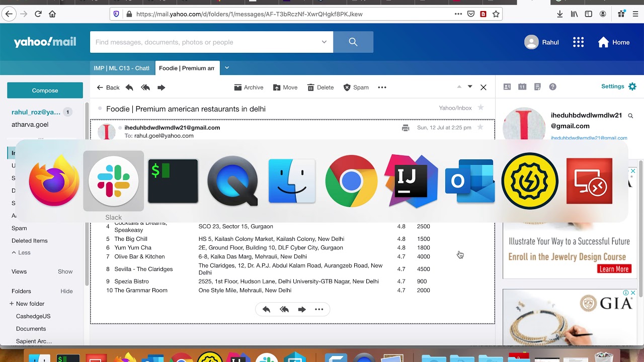Image resolution: width=644 pixels, height=362 pixels.
Task: Click Learn More on jewelry ad
Action: coord(614,269)
